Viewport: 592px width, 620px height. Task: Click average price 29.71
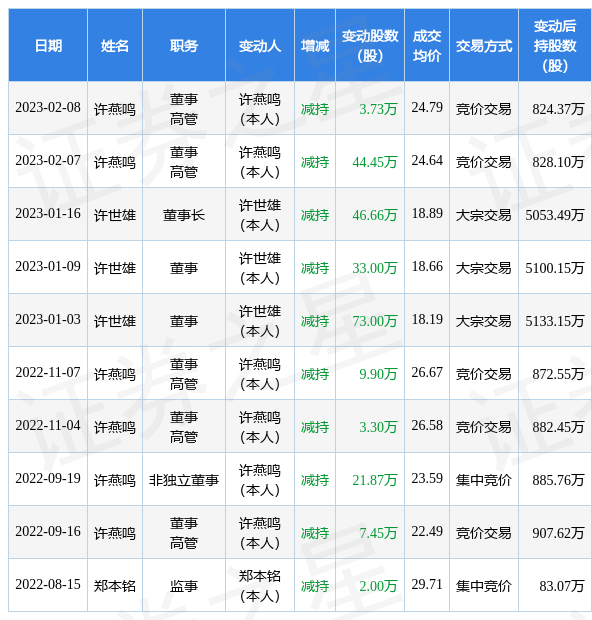pyautogui.click(x=427, y=584)
